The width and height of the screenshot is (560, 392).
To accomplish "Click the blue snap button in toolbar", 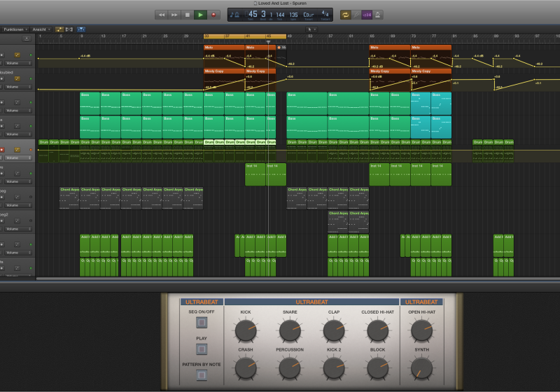I will pyautogui.click(x=81, y=29).
